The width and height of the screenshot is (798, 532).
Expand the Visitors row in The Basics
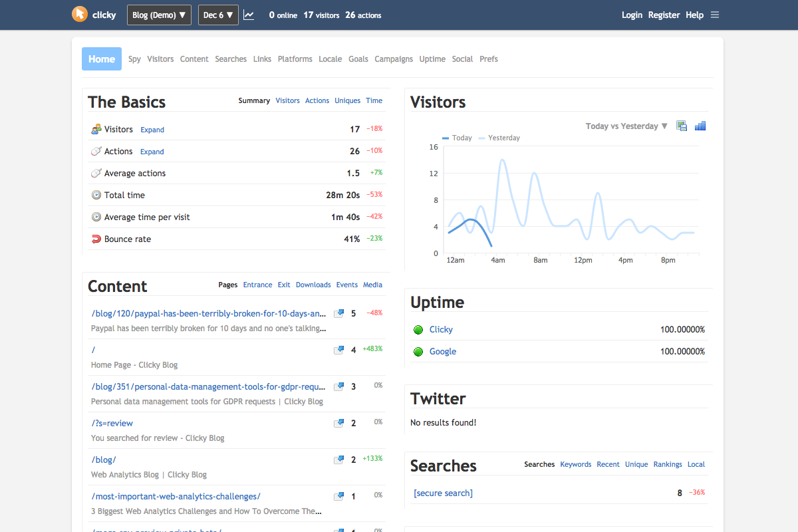point(152,130)
